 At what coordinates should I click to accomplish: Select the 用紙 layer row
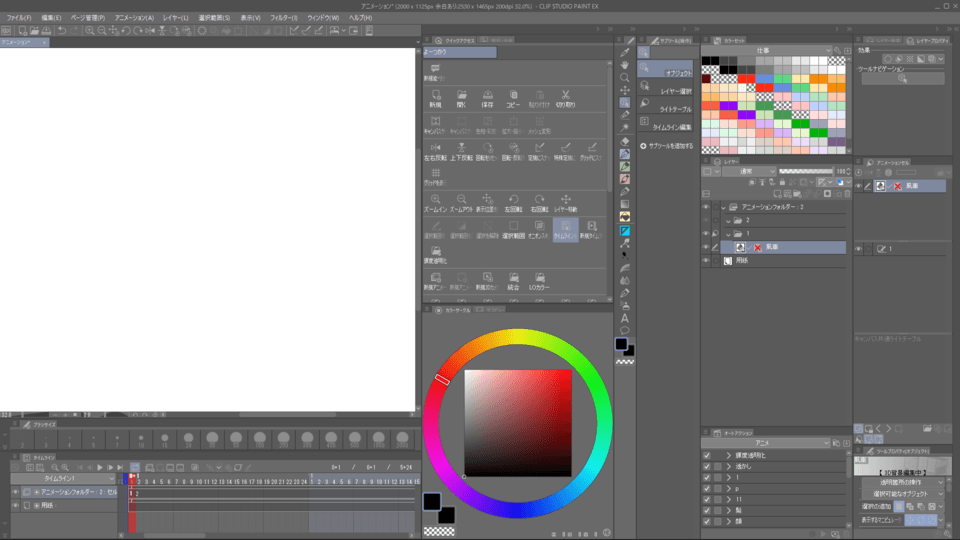pos(783,261)
